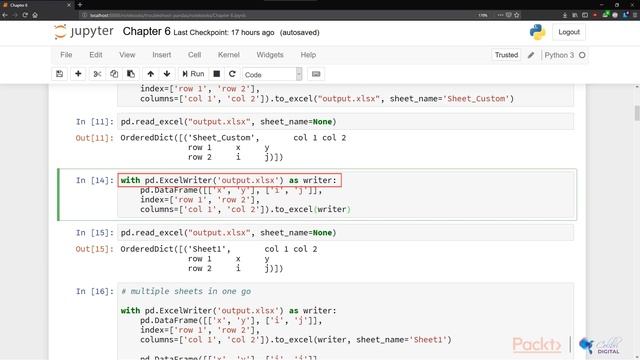
Task: Click the kernel idle circle indicator
Action: pos(582,55)
